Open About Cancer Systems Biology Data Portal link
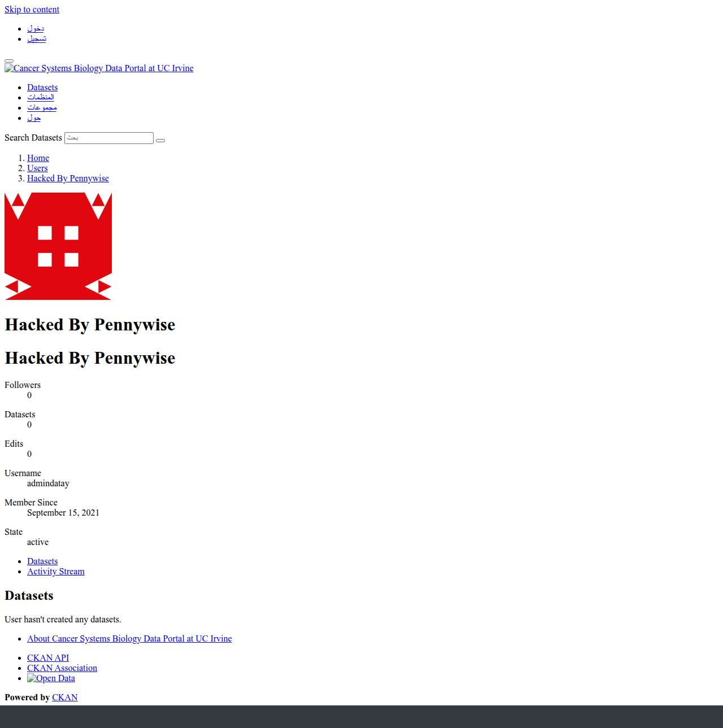This screenshot has width=723, height=728. coord(129,639)
